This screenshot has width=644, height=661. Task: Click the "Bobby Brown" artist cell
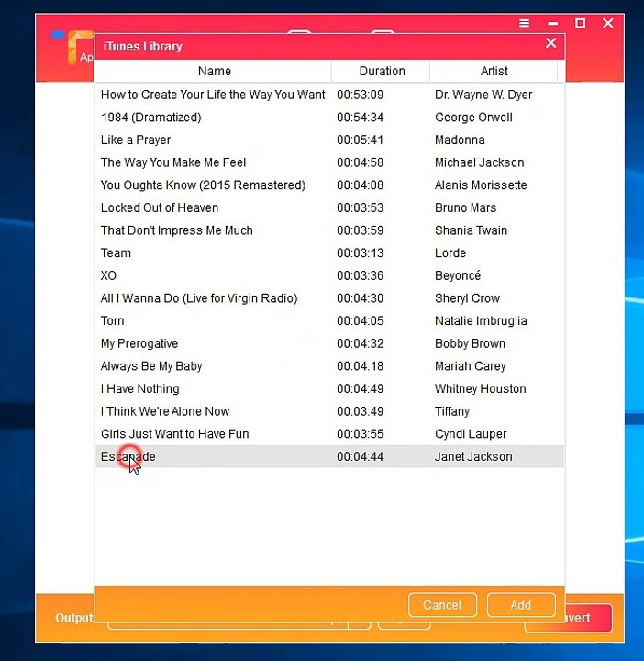(x=470, y=343)
